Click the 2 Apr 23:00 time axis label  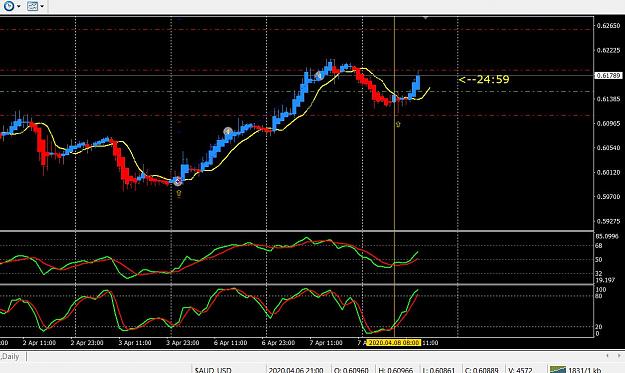[87, 343]
